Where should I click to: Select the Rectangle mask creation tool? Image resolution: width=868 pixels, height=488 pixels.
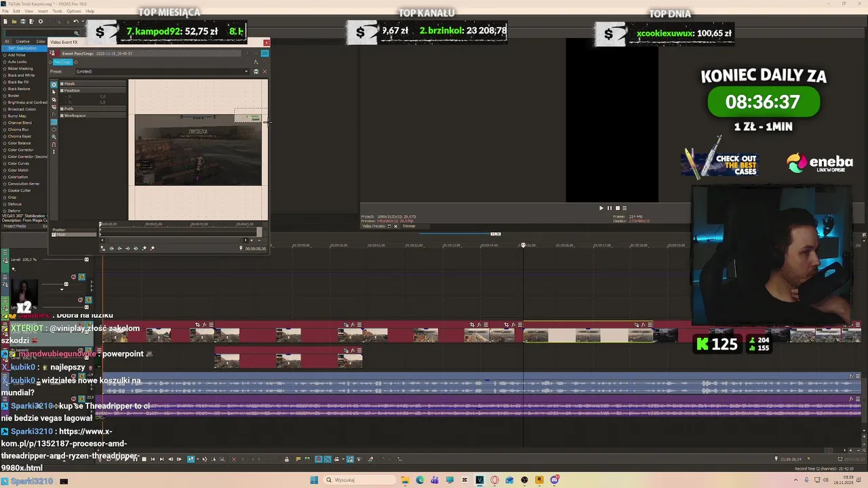point(54,122)
